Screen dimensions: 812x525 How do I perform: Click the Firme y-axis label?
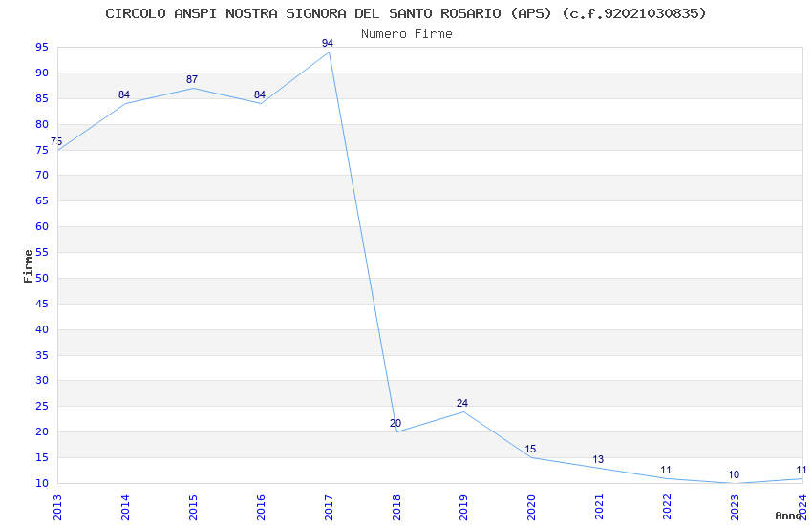[28, 266]
